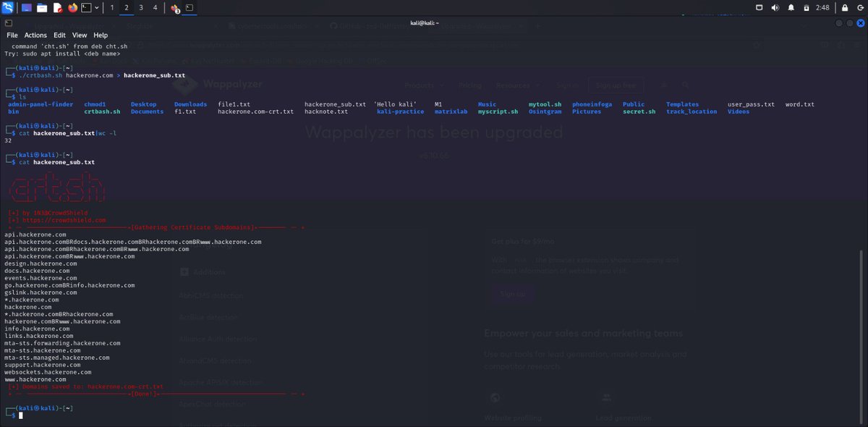Click user_pass.txt file name
The image size is (868, 427).
(x=751, y=104)
